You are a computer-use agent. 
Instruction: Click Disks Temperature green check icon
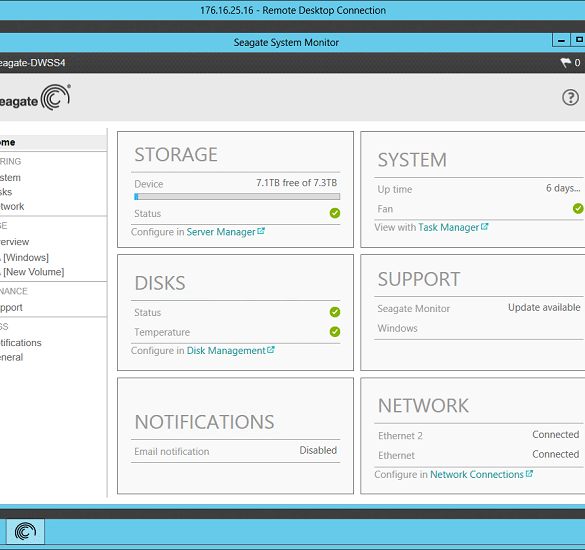pos(335,331)
